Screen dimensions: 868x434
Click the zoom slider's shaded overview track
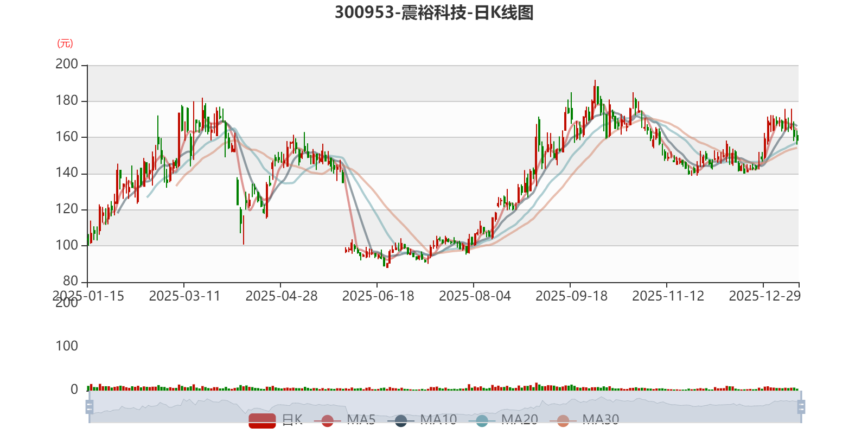tap(445, 406)
